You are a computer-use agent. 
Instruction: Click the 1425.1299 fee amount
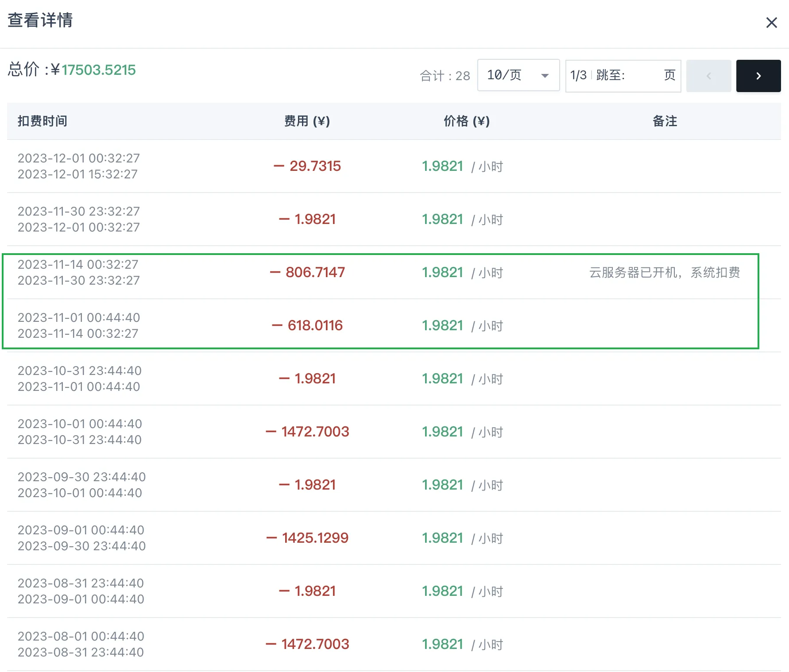tap(315, 538)
